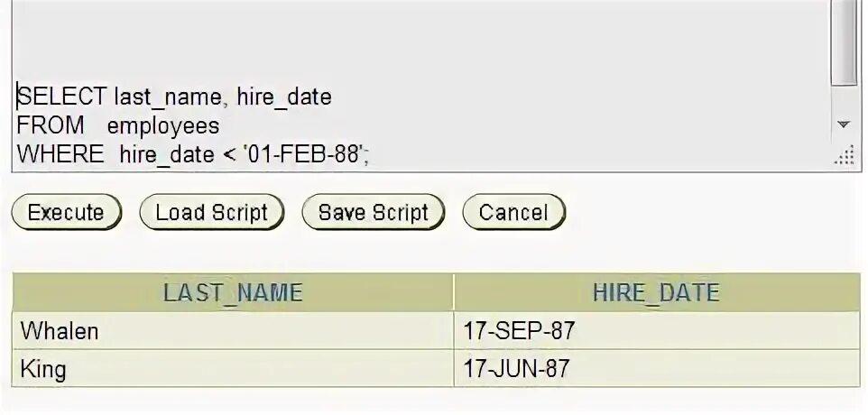Viewport: 868px width, 415px height.
Task: Cancel the current statement
Action: [513, 212]
